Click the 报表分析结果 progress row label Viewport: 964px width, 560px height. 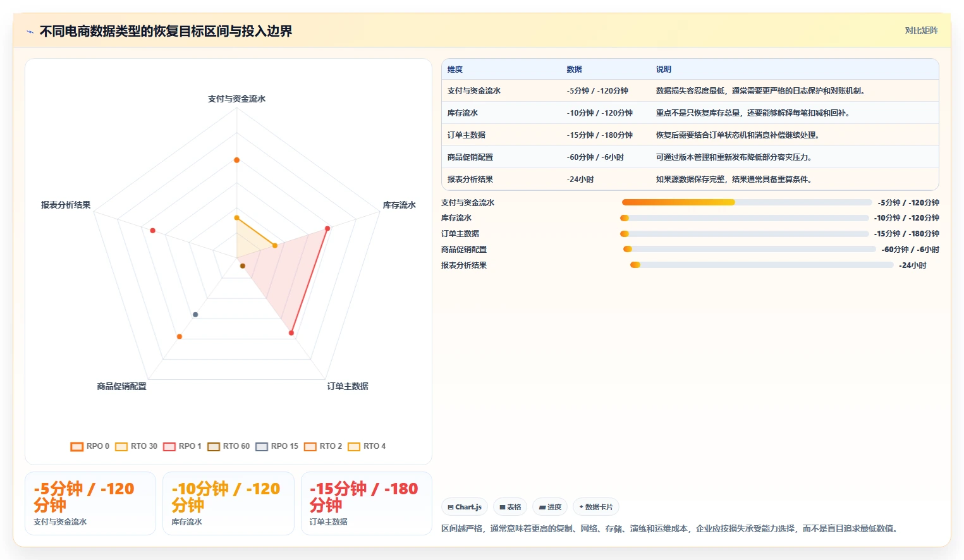(464, 265)
